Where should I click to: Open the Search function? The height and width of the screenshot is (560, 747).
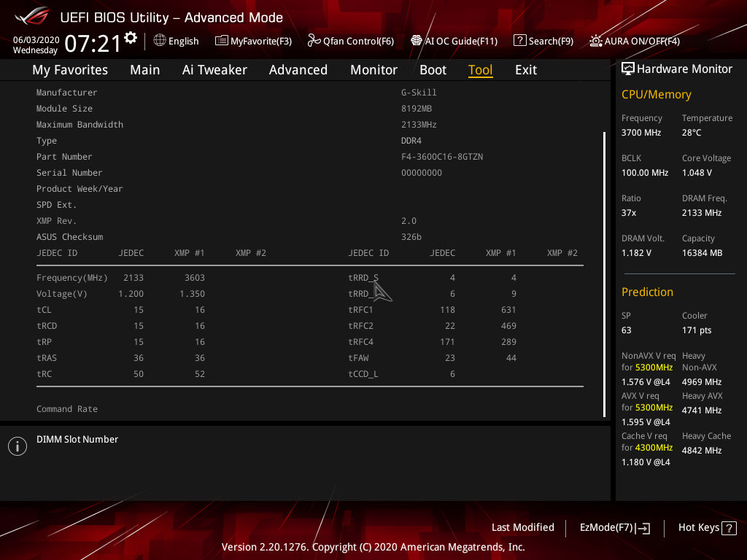point(543,41)
